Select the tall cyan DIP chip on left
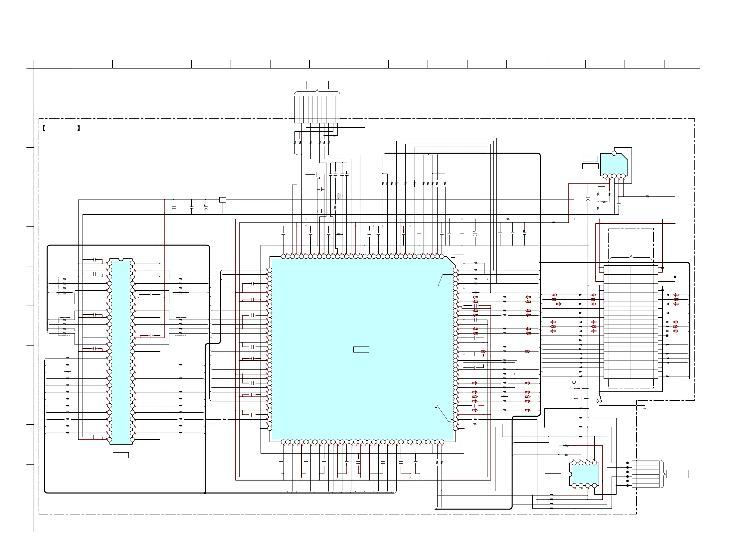This screenshot has height=560, width=745. click(121, 351)
